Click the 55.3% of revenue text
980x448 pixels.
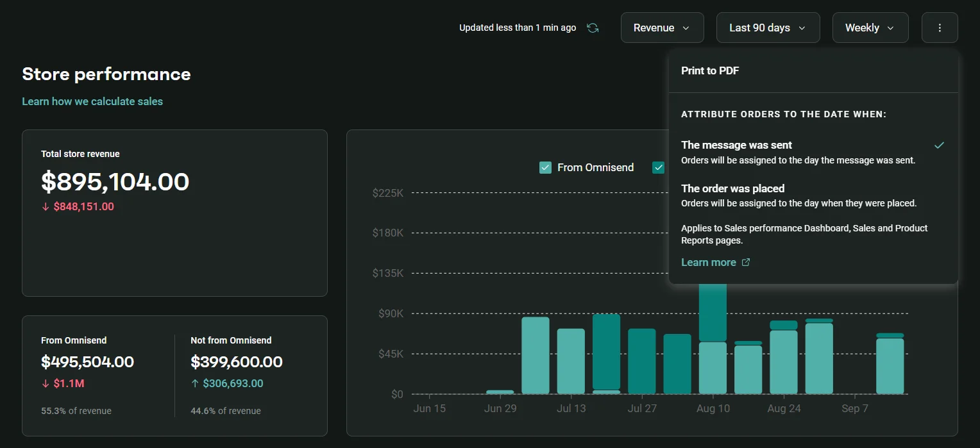(76, 411)
